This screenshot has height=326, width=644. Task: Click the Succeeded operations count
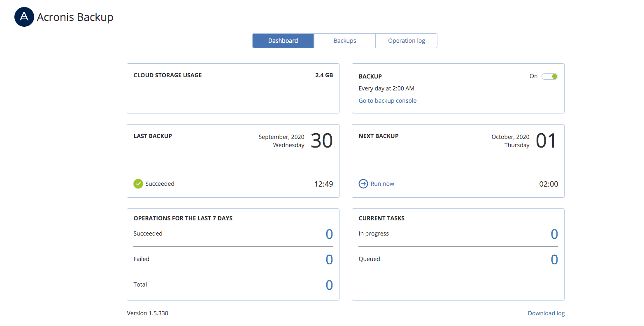pos(329,234)
